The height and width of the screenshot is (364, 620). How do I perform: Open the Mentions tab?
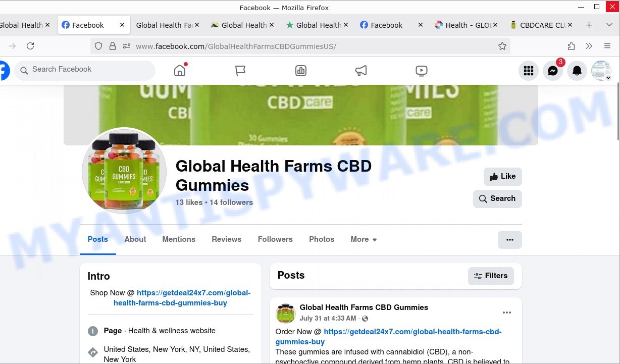pos(179,239)
